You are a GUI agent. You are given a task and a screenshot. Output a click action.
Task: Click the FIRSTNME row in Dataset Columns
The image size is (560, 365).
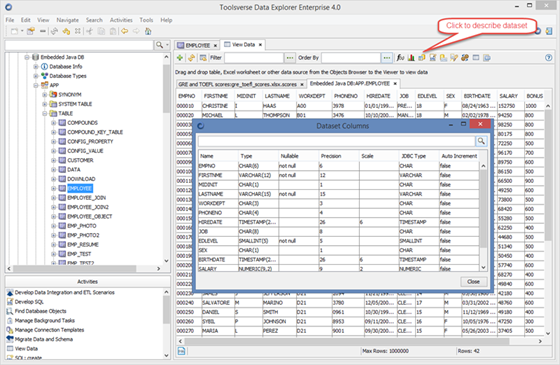pos(339,175)
